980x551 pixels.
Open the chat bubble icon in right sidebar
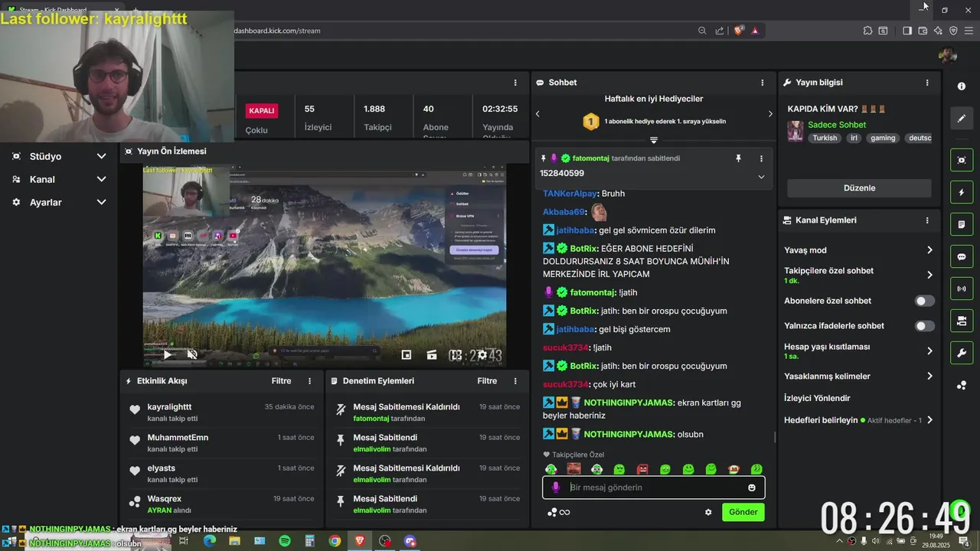(x=962, y=256)
